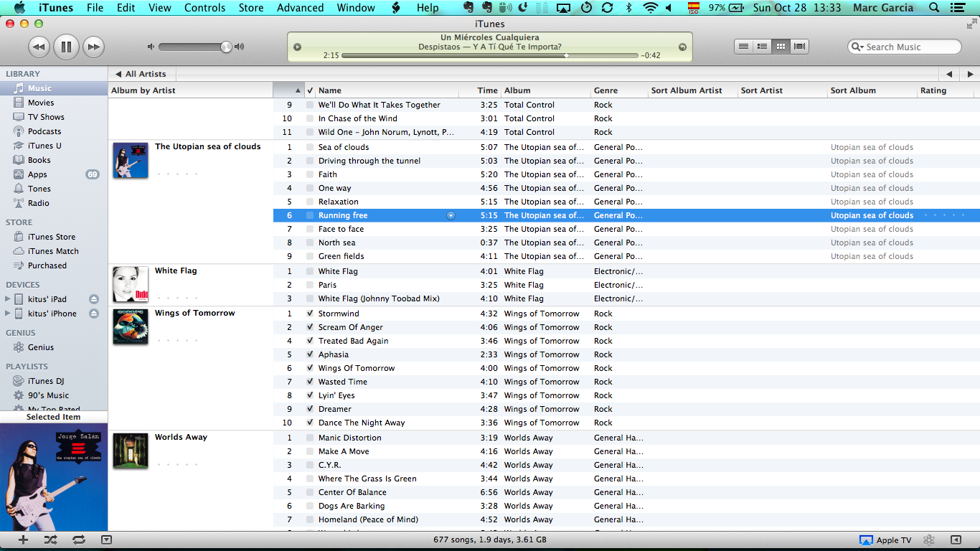Open Genius in sidebar
980x551 pixels.
tap(41, 347)
